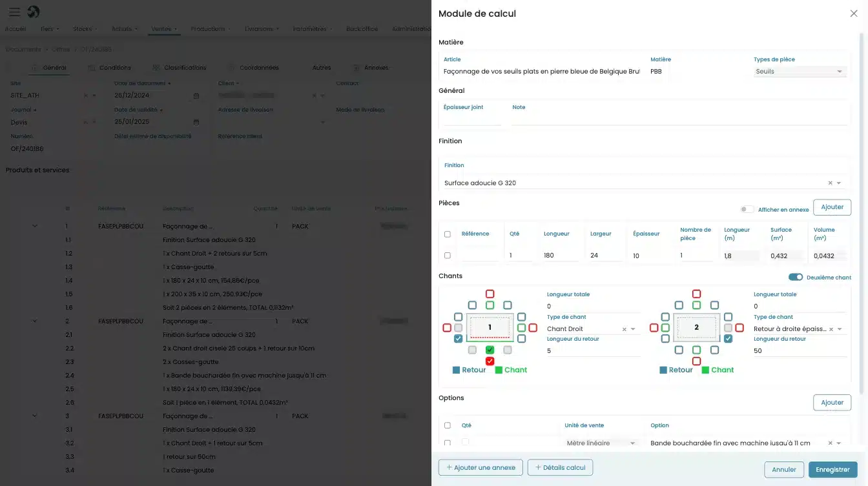Check the Options table header checkbox
Screen dimensions: 868x486
click(448, 426)
